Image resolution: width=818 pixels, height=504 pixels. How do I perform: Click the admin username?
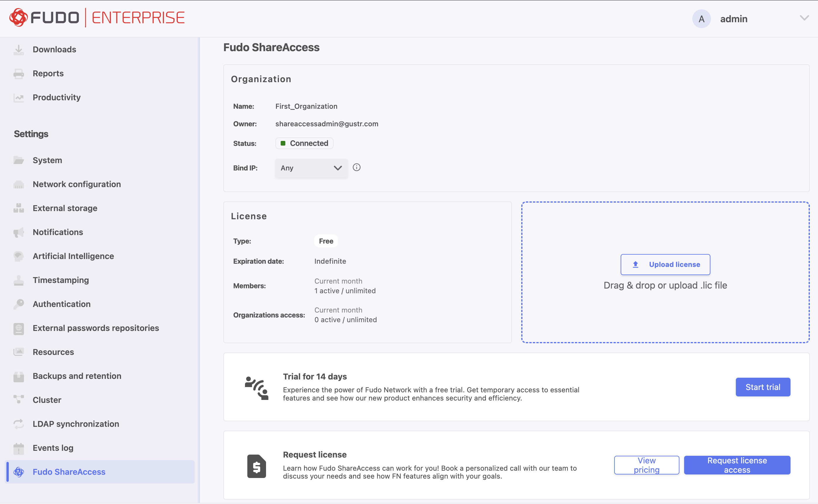point(734,19)
